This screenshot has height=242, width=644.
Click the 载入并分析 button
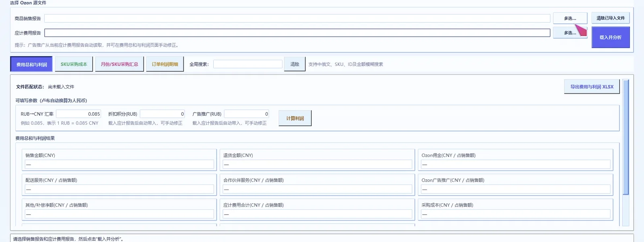(x=610, y=37)
